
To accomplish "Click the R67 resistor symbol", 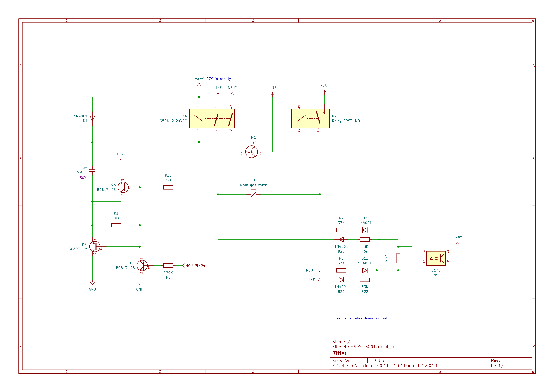I will 398,258.
